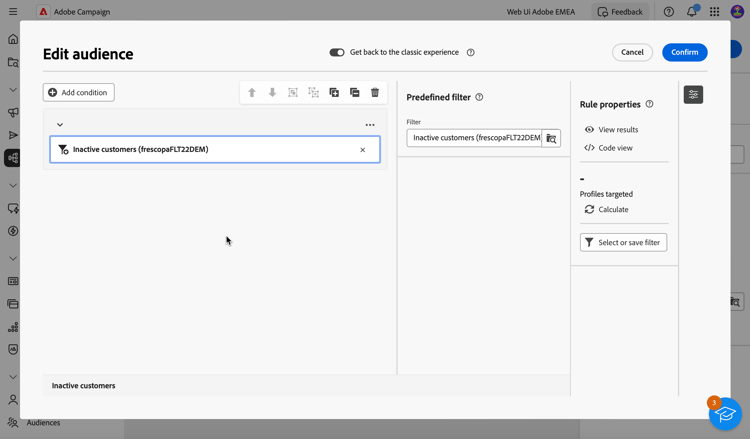Image resolution: width=750 pixels, height=439 pixels.
Task: Click the Cancel button
Action: (632, 52)
